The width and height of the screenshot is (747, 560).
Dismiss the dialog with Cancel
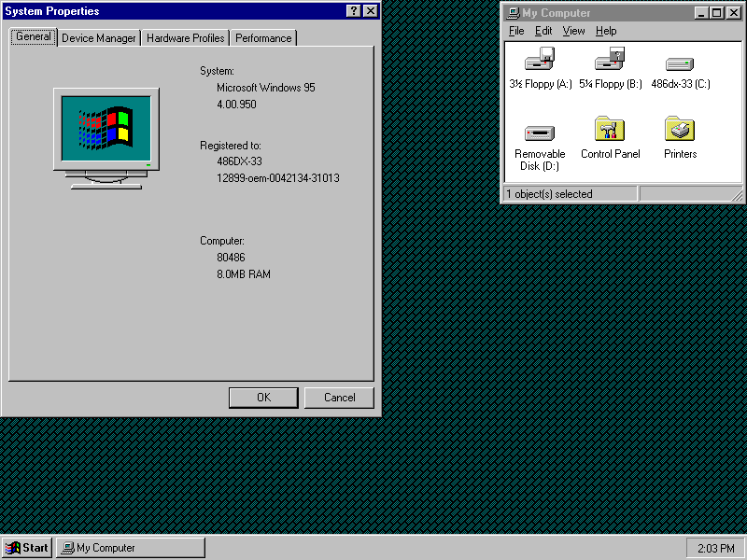pyautogui.click(x=339, y=398)
